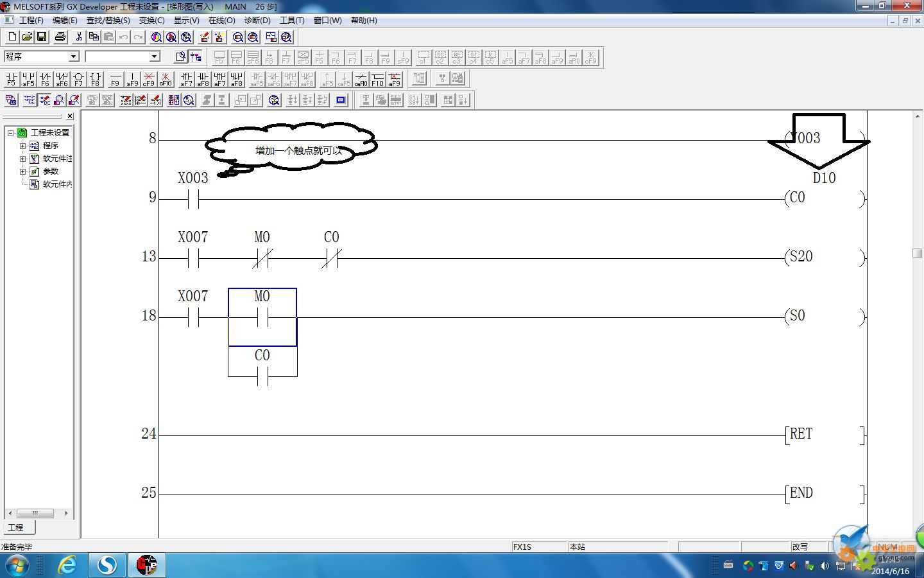The height and width of the screenshot is (578, 924).
Task: Toggle project data list tree button
Action: point(196,57)
